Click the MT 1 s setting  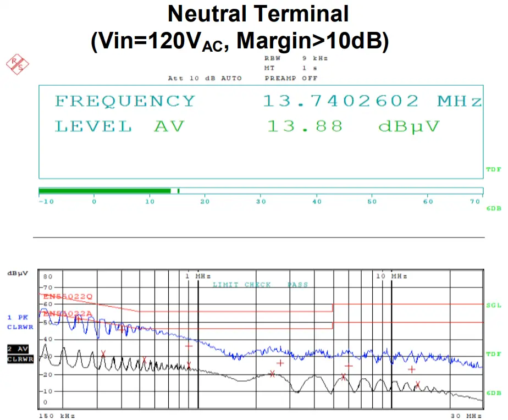click(291, 68)
